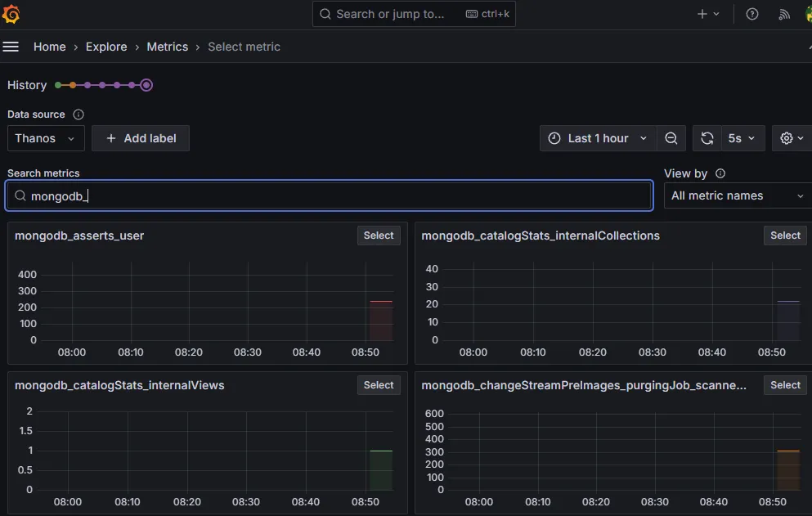Select the mongodb_asserts_user metric
Viewport: 812px width, 516px height.
pos(378,235)
